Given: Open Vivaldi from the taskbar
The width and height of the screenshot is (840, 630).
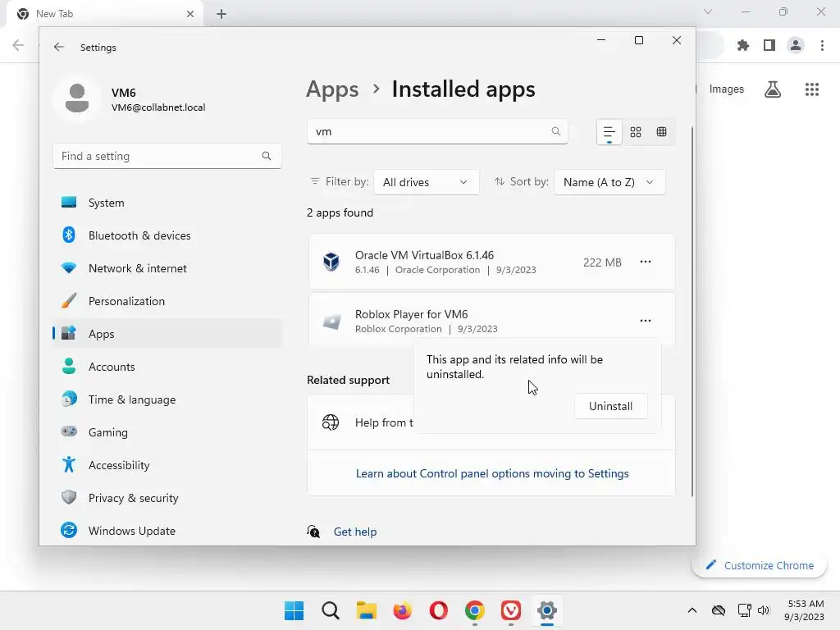Looking at the screenshot, I should coord(510,610).
